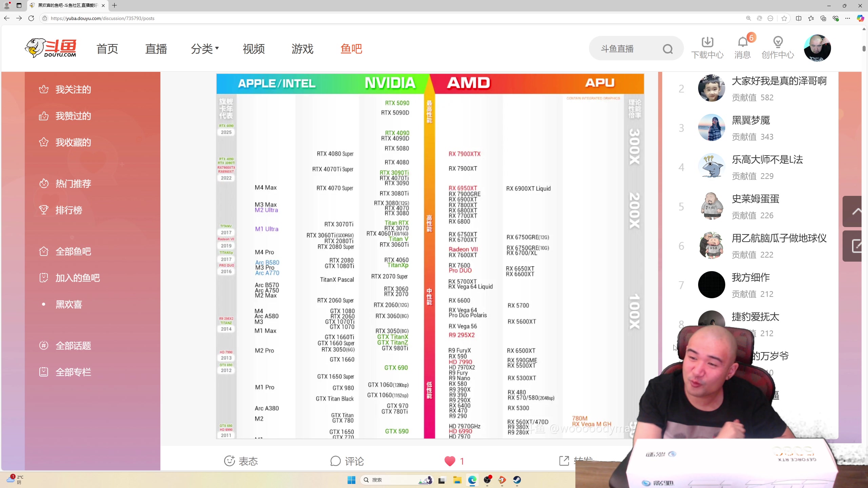868x488 pixels.
Task: Go to 直播 live section
Action: pyautogui.click(x=156, y=49)
